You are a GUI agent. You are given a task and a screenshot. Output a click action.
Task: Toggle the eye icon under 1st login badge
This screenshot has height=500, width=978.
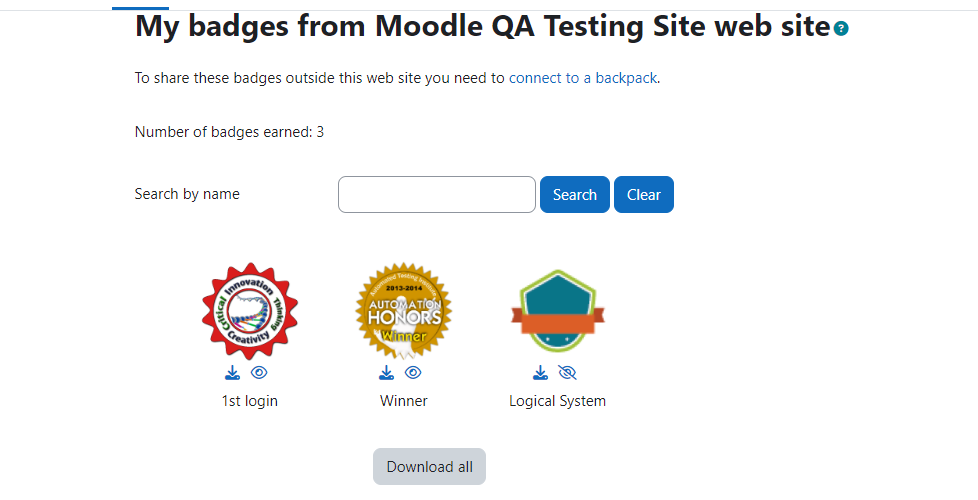pos(259,373)
